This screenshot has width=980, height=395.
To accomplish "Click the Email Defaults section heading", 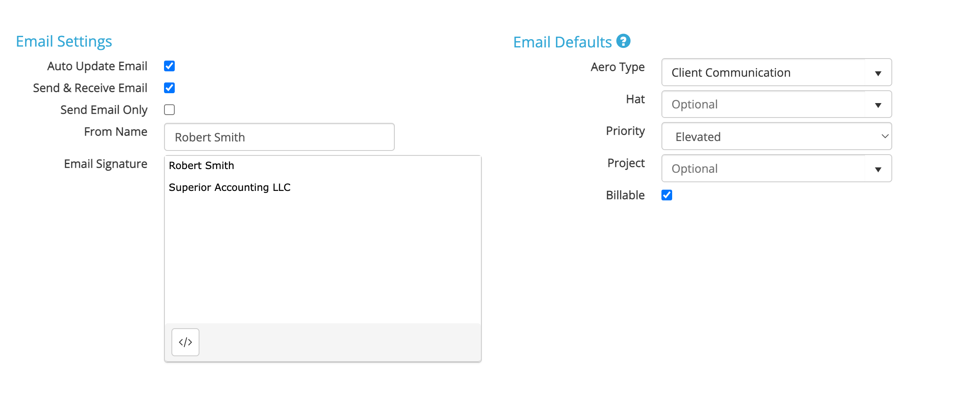I will 562,41.
